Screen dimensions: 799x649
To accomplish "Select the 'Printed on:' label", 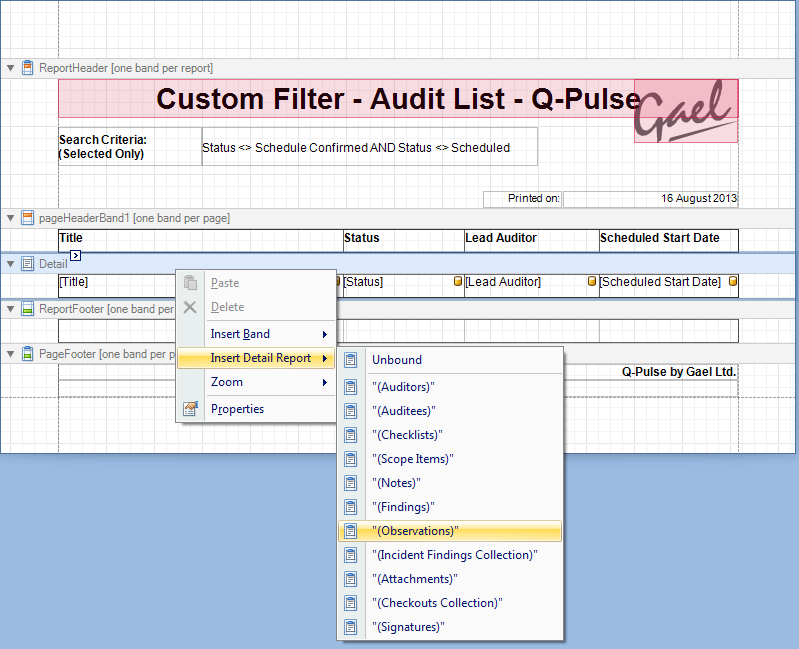I will (x=523, y=199).
